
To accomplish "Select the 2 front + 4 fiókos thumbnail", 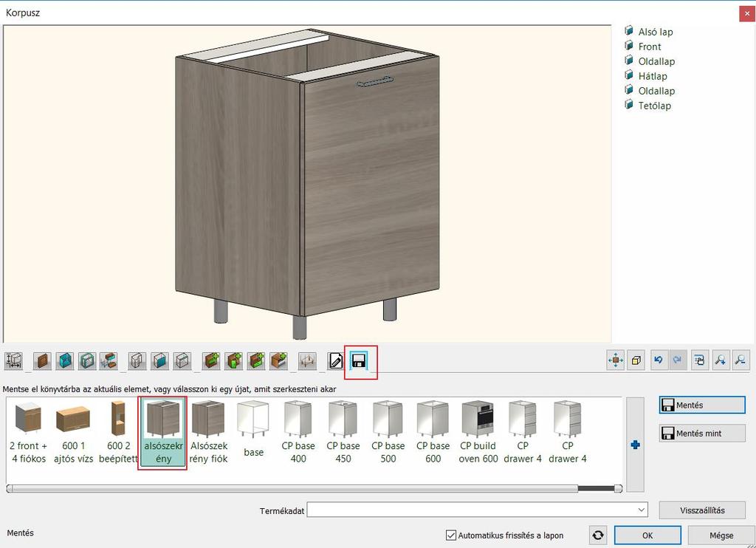I will [x=29, y=433].
